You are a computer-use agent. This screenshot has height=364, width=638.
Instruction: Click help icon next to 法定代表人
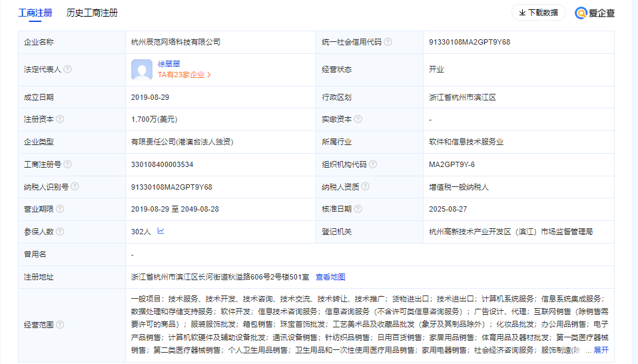click(67, 69)
